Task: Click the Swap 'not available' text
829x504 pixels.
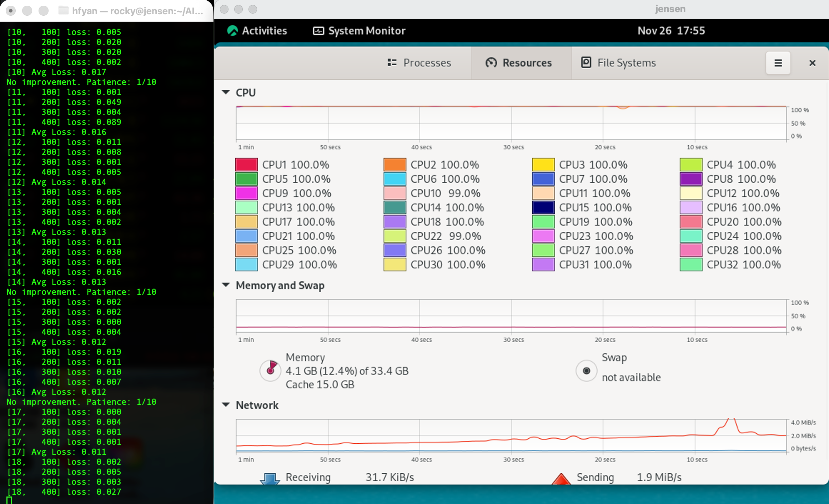Action: coord(631,377)
